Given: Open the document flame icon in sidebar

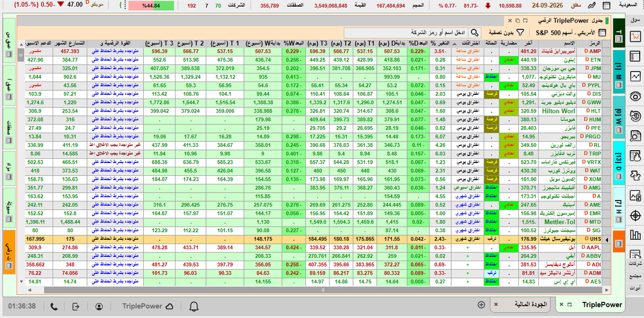Looking at the screenshot, I should pyautogui.click(x=636, y=156).
